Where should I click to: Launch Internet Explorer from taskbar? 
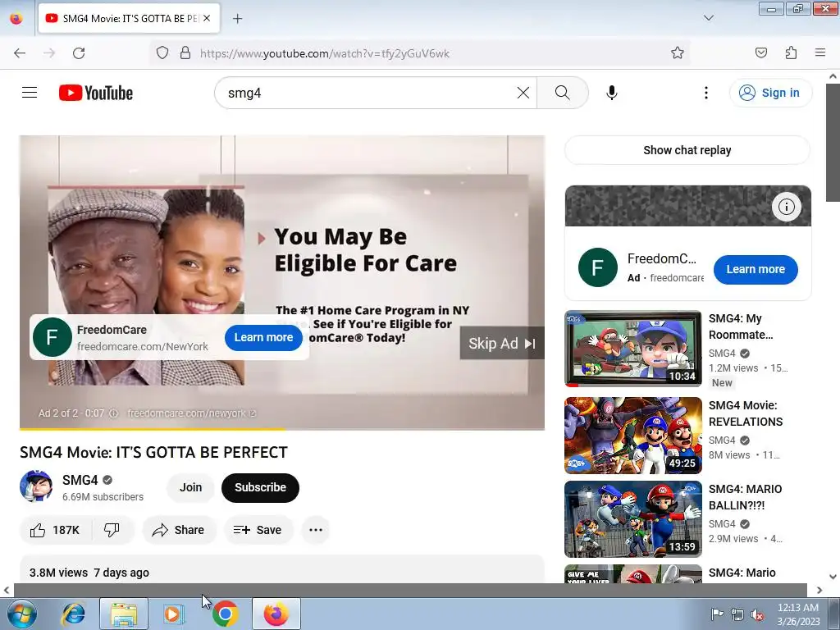coord(73,614)
